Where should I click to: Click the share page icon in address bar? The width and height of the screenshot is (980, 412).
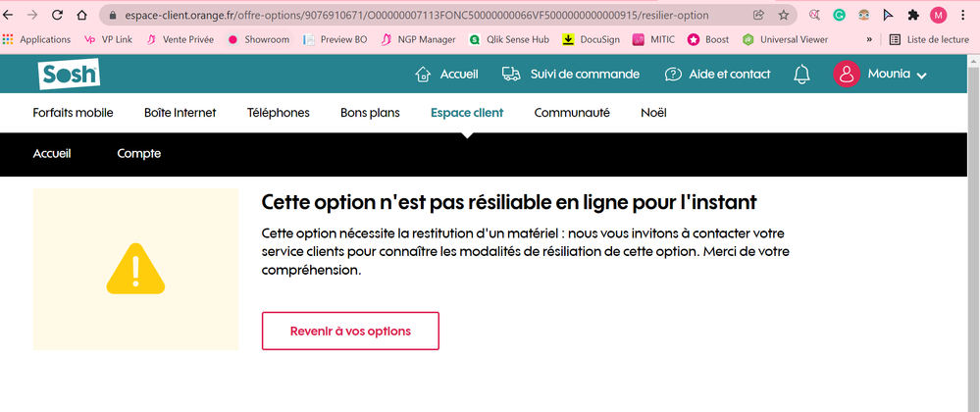tap(758, 16)
